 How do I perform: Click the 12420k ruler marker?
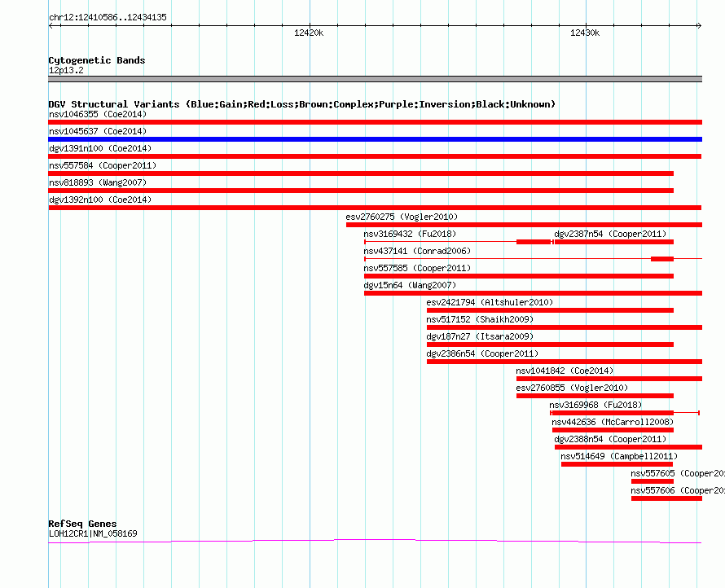point(309,33)
